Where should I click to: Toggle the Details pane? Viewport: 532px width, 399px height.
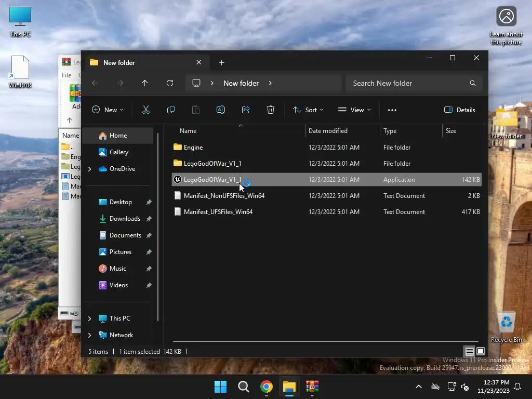point(460,110)
